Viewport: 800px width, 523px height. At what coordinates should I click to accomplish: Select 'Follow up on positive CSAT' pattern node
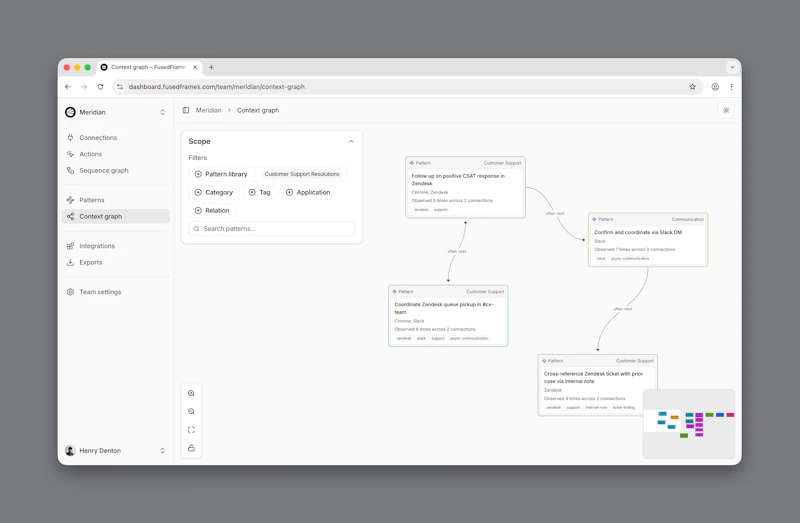pyautogui.click(x=465, y=187)
